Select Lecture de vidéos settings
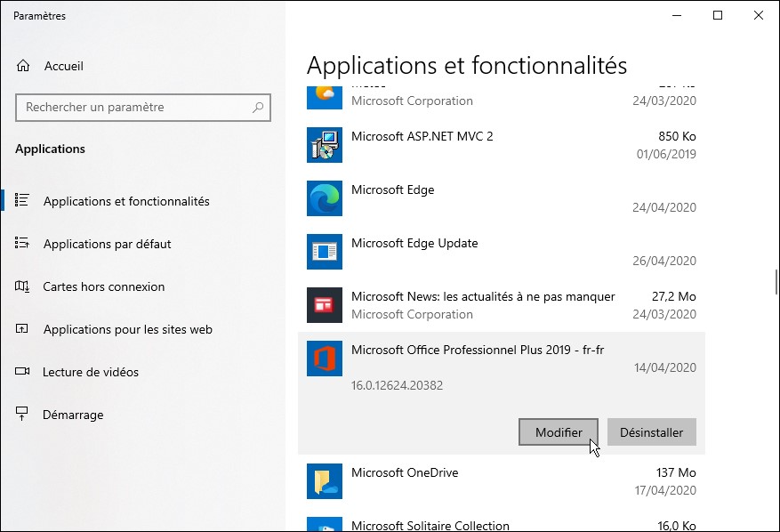This screenshot has width=780, height=532. (x=91, y=372)
